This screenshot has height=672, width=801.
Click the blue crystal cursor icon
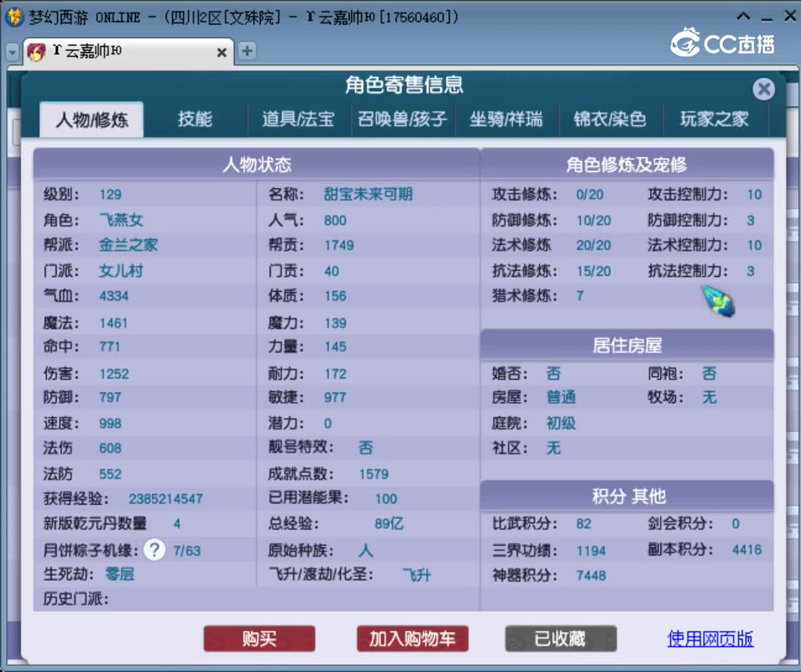[718, 300]
